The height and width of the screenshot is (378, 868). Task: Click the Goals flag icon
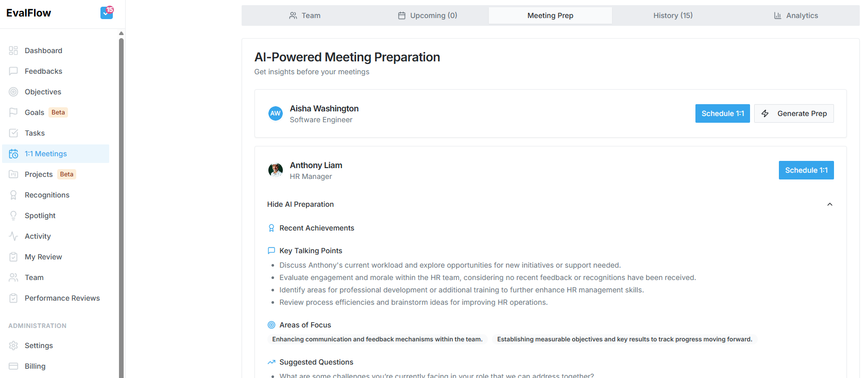(13, 112)
